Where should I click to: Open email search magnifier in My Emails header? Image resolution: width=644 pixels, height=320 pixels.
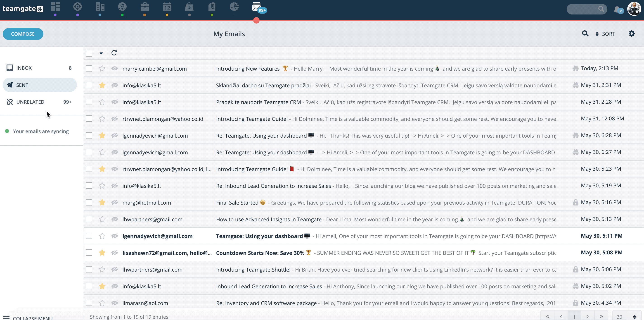point(585,33)
